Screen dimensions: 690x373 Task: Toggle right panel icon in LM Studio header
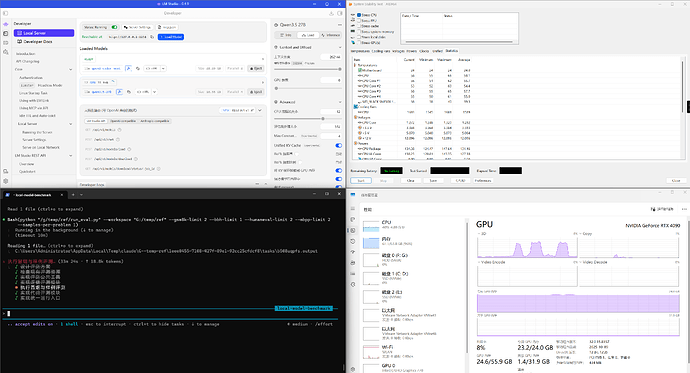[x=340, y=13]
